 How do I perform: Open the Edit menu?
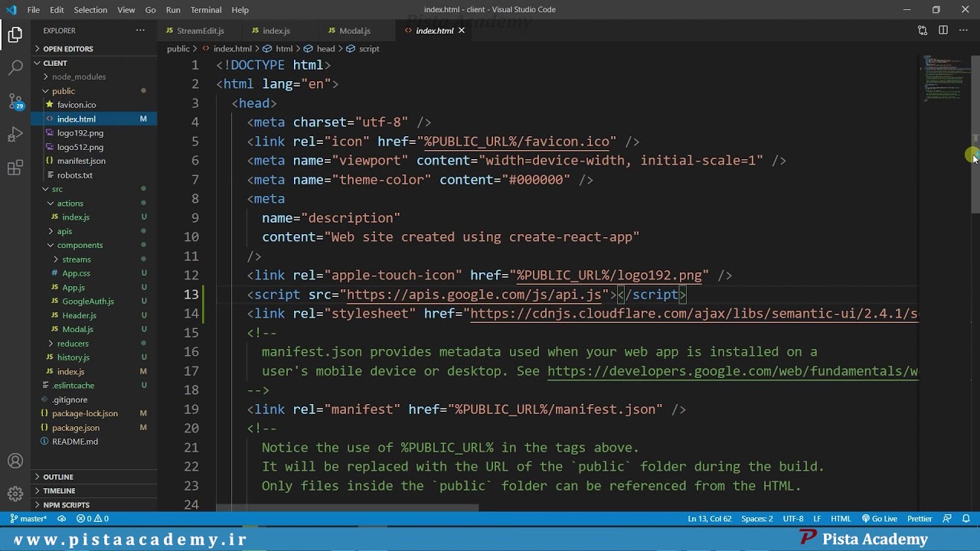point(57,10)
